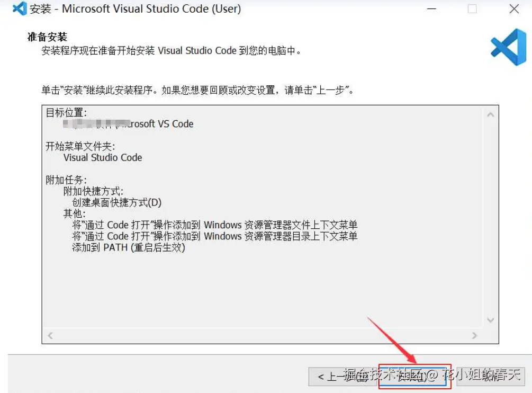Click the '添加到 PATH (重启后生效)' line

tap(129, 247)
